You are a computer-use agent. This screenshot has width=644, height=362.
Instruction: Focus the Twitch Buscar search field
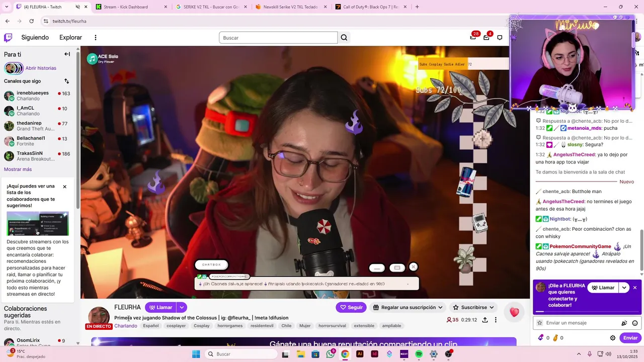tap(278, 38)
